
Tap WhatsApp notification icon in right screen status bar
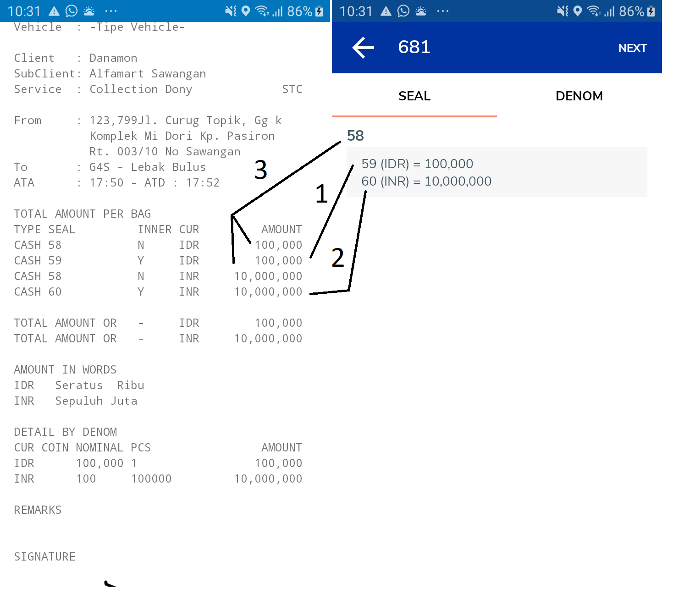click(x=403, y=11)
